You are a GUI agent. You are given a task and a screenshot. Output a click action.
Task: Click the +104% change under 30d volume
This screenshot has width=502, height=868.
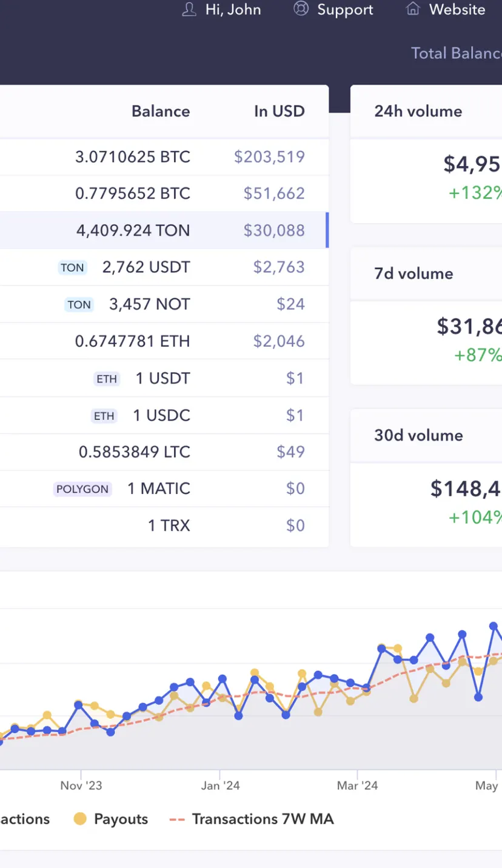point(475,516)
